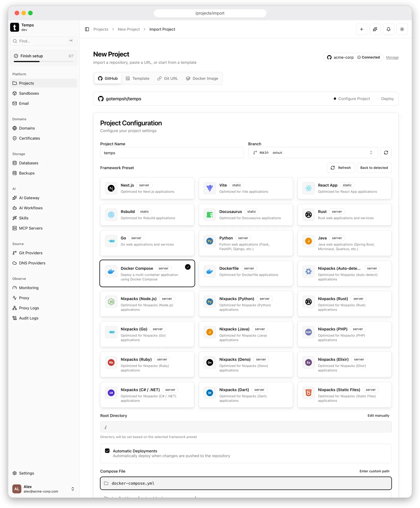
Task: Switch to the Git URL tab
Action: click(167, 78)
